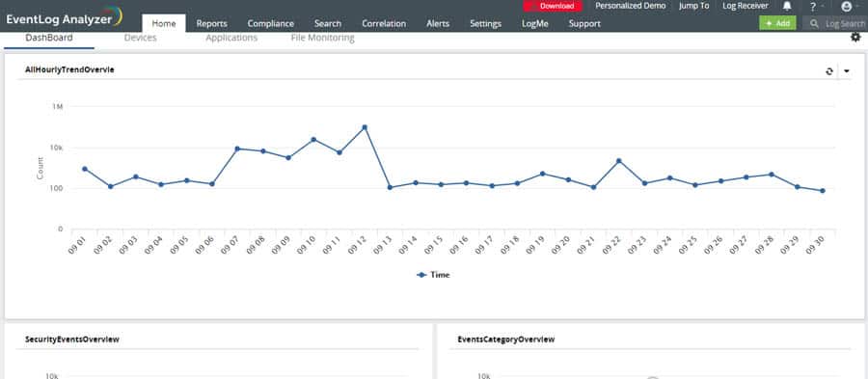Go to the Search tab
868x379 pixels.
[328, 24]
